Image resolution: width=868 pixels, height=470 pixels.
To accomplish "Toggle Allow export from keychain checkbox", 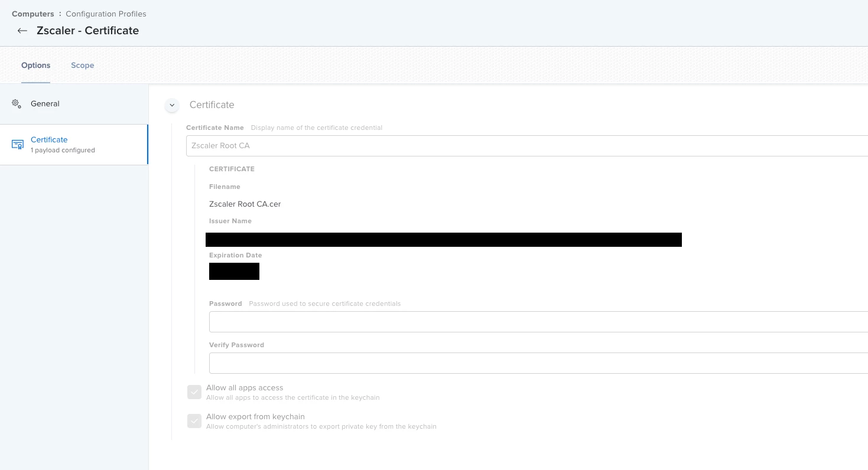I will pyautogui.click(x=194, y=421).
